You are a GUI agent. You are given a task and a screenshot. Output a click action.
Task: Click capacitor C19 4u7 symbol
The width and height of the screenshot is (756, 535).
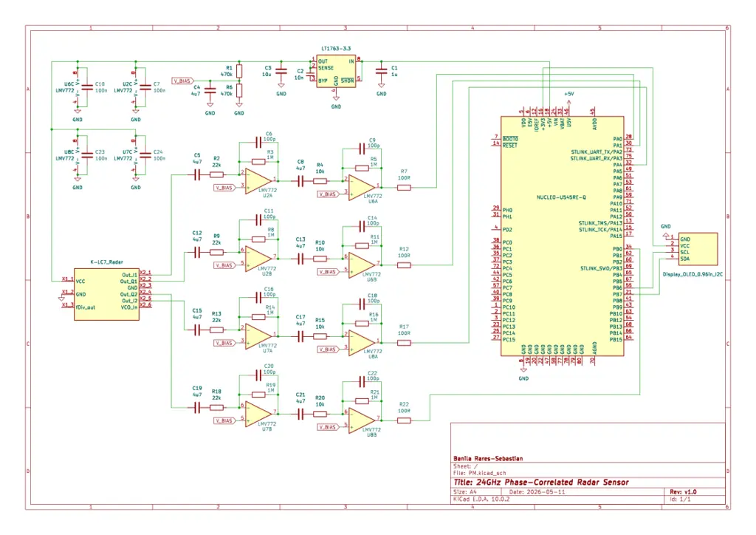pyautogui.click(x=196, y=408)
